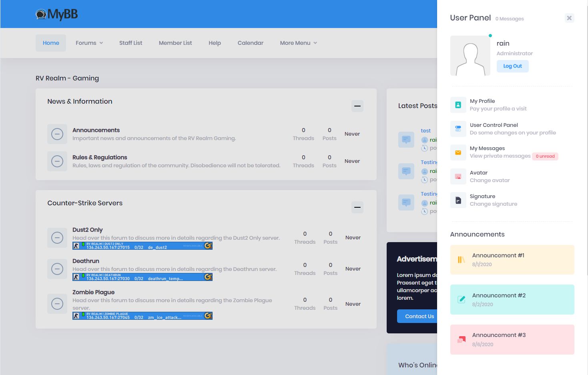Open the Announcements forum link
Screen dimensions: 588x375
pyautogui.click(x=96, y=130)
